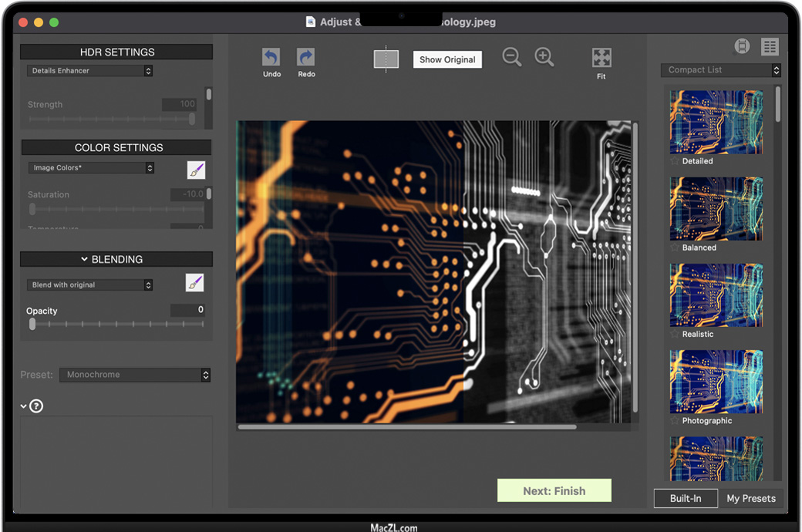
Task: Click the Opacity slider track
Action: (x=116, y=325)
